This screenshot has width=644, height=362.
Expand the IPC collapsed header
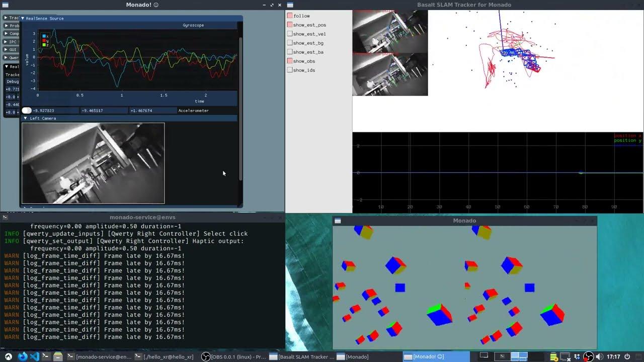(12, 42)
